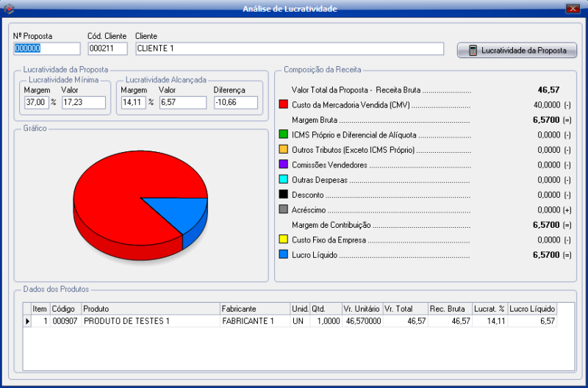Click the Lucratividade Mínima Valor field
Image resolution: width=588 pixels, height=388 pixels.
(x=83, y=102)
